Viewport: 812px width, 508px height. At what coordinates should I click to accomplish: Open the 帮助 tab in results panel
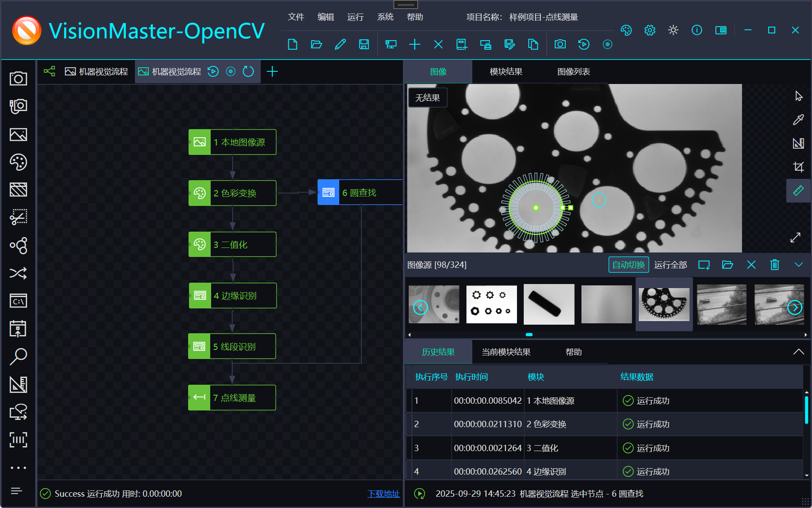coord(574,352)
